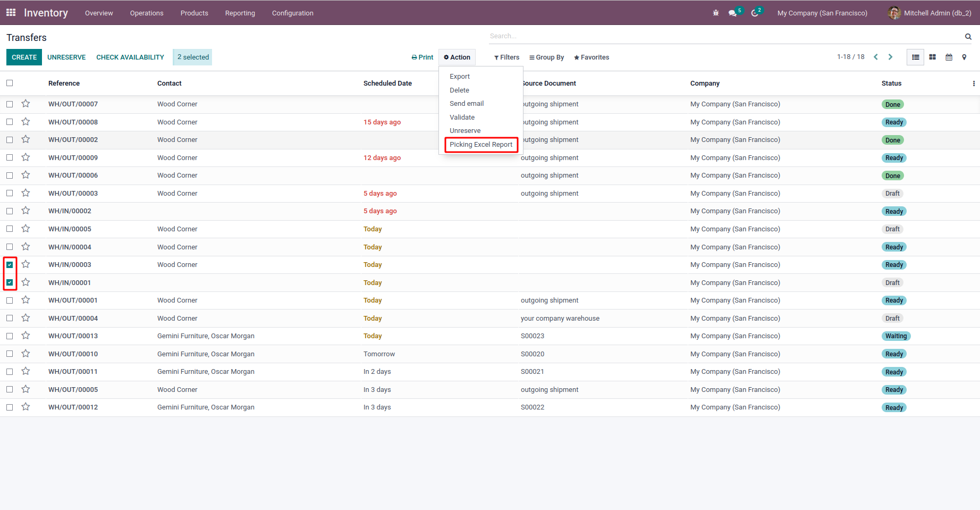980x510 pixels.
Task: Open the conversations message icon
Action: point(733,13)
